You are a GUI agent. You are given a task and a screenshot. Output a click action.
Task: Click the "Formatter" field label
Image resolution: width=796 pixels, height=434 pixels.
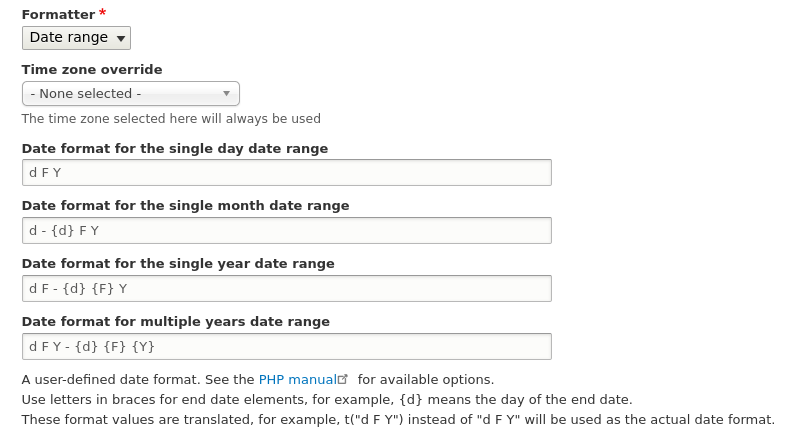pyautogui.click(x=57, y=14)
